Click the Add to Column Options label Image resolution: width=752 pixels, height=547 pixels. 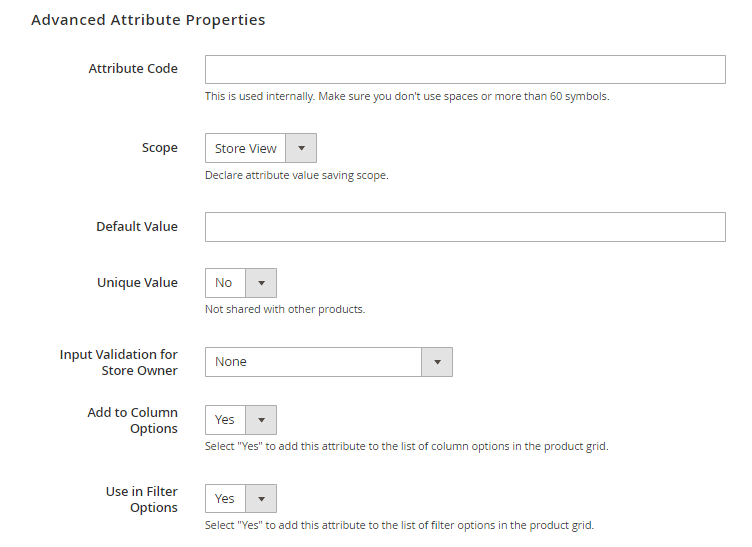pyautogui.click(x=132, y=420)
